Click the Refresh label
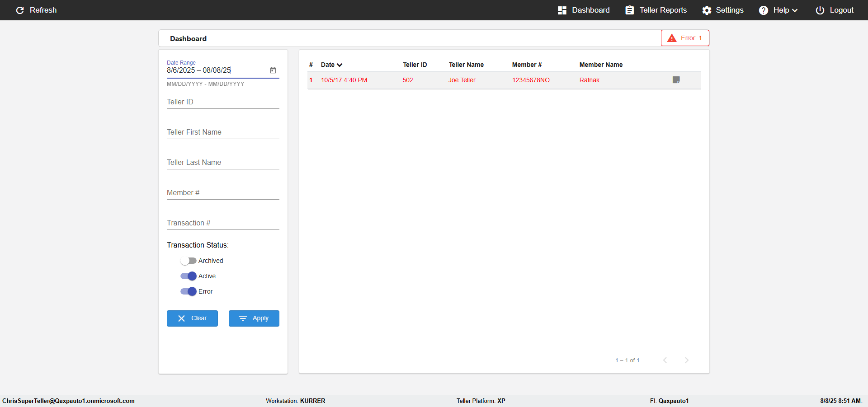This screenshot has height=407, width=868. tap(43, 10)
